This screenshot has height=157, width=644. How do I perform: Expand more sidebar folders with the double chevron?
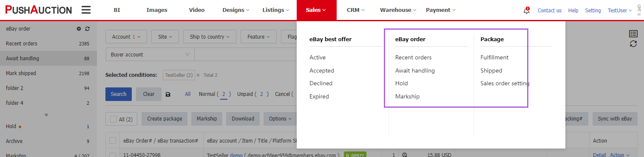[46, 115]
